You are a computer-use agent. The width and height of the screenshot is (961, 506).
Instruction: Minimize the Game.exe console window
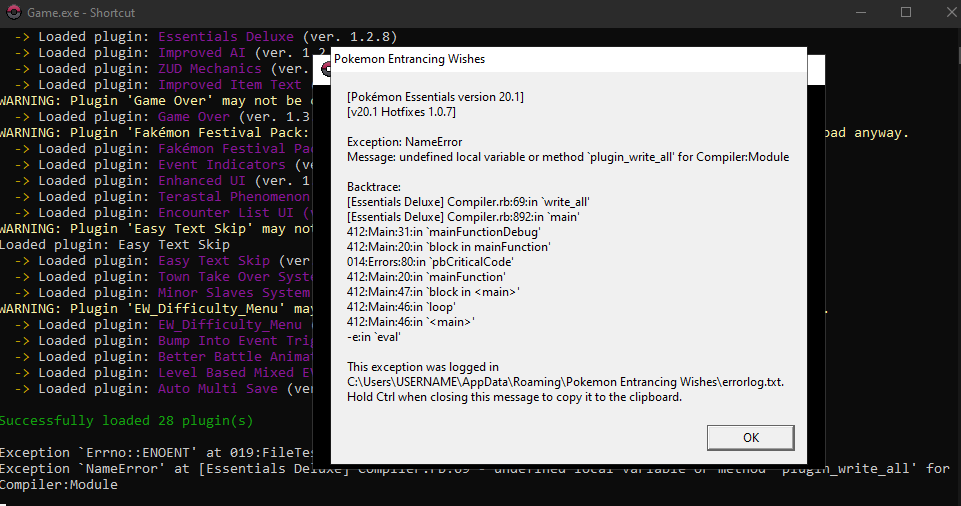pos(860,12)
